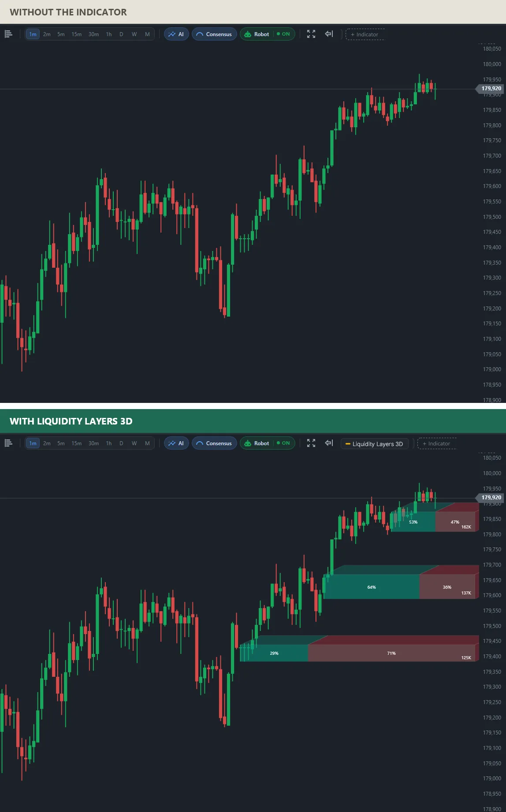This screenshot has height=812, width=506.
Task: Select 15m timeframe in top chart
Action: 77,34
